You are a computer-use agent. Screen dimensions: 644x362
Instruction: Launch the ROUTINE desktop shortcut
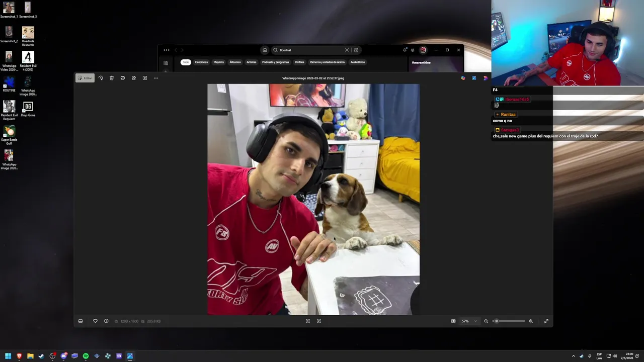9,83
